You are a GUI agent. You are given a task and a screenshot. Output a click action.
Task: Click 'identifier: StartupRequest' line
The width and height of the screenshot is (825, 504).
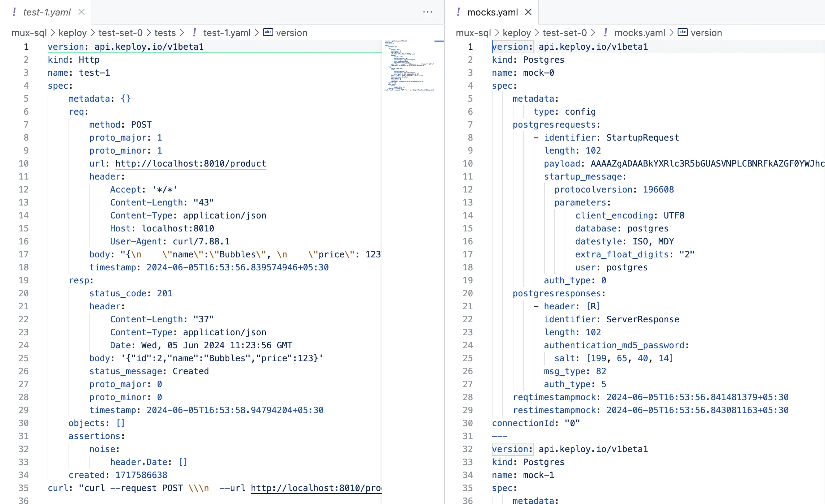tap(612, 138)
